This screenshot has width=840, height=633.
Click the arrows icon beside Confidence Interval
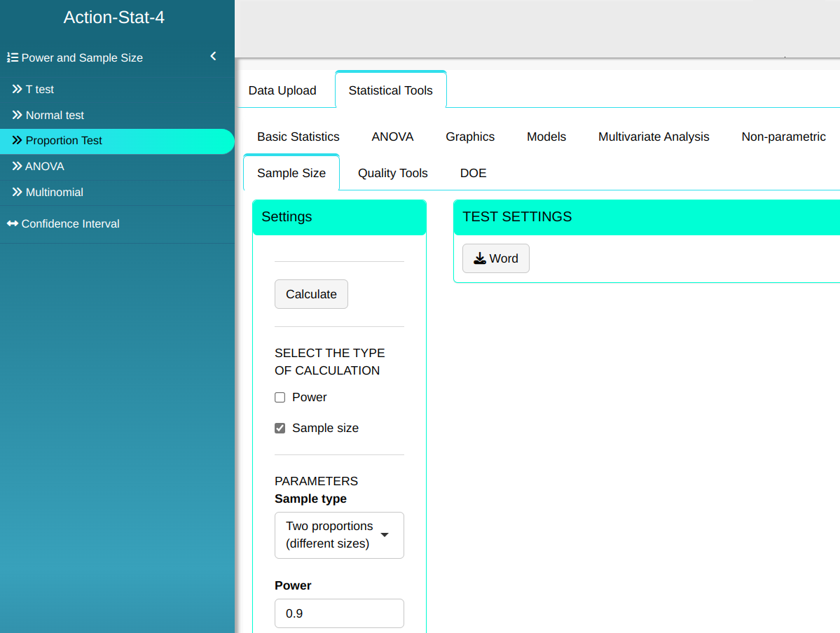click(13, 224)
